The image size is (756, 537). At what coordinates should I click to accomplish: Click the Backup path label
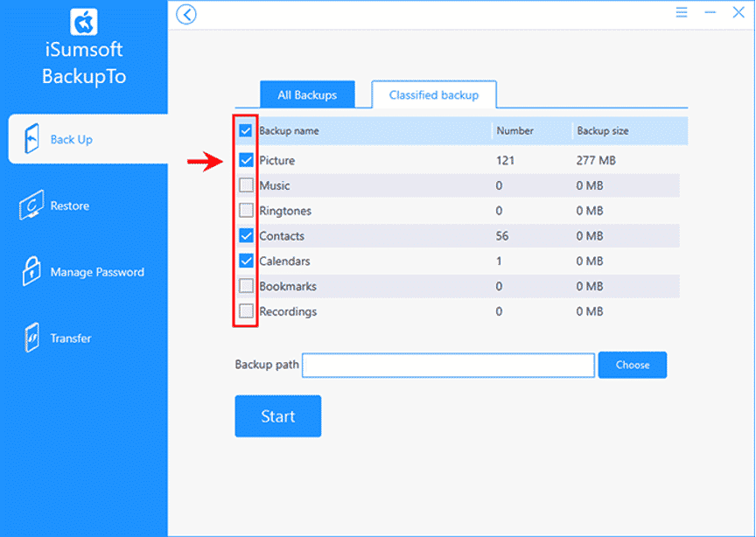[x=267, y=365]
